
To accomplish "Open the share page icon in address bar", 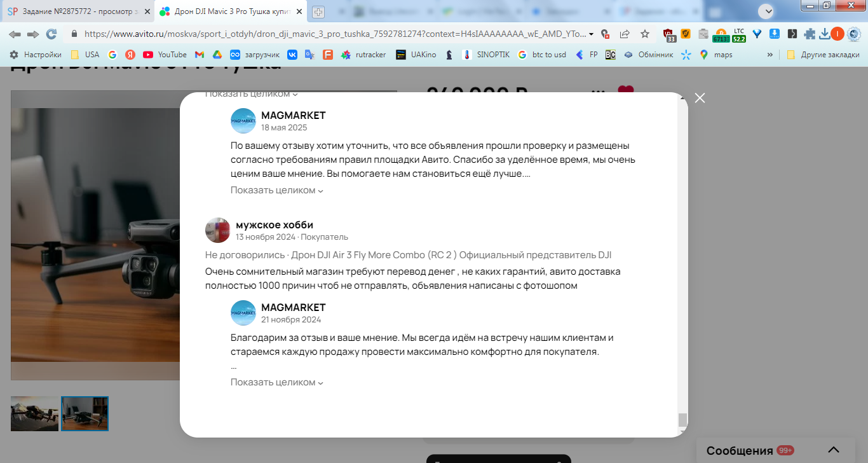I will point(625,34).
